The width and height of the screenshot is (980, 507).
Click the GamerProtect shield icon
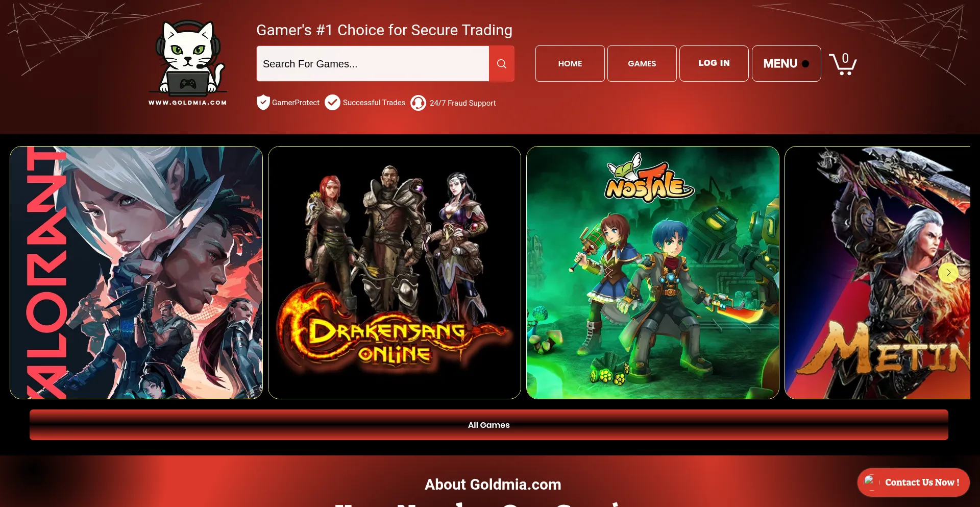263,103
